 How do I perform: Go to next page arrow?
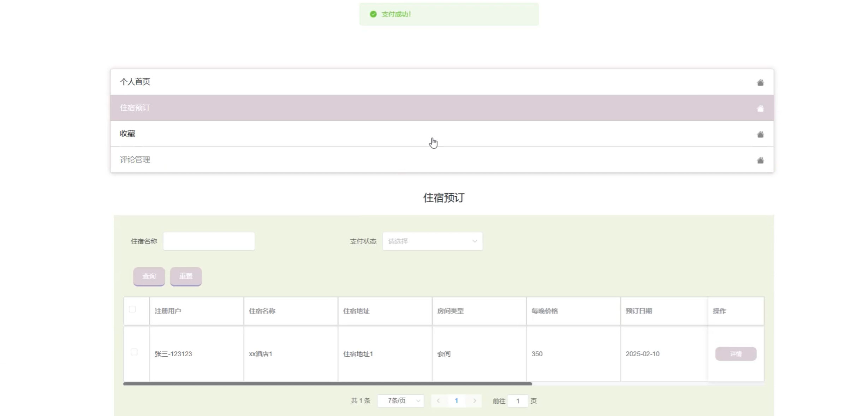[475, 401]
